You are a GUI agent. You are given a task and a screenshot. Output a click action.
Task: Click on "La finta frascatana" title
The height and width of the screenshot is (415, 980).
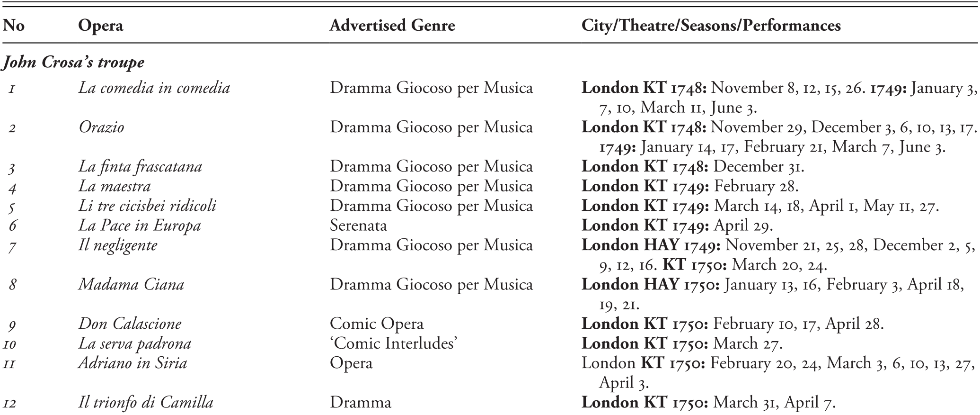140,167
